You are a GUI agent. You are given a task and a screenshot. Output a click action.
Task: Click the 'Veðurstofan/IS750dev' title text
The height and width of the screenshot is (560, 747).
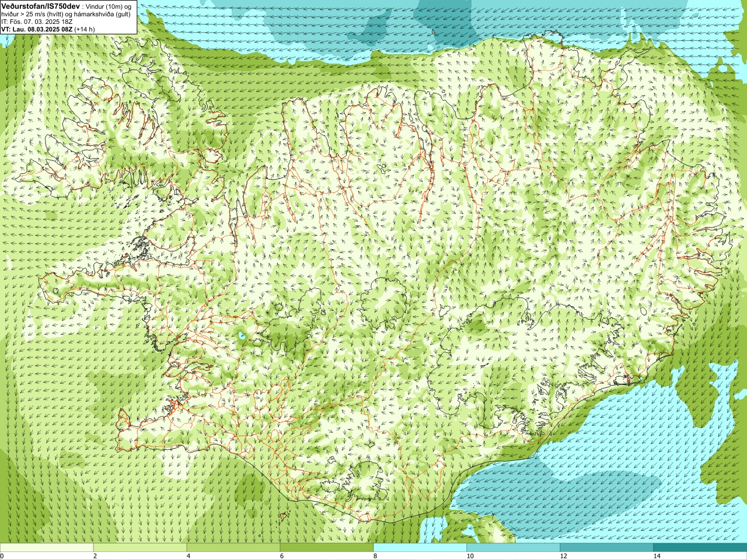[x=41, y=6]
